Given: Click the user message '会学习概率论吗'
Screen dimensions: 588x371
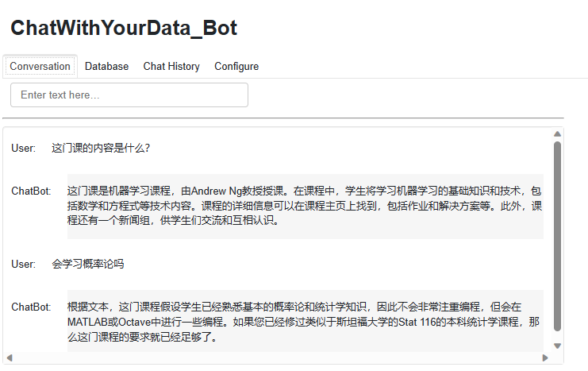Looking at the screenshot, I should click(88, 264).
